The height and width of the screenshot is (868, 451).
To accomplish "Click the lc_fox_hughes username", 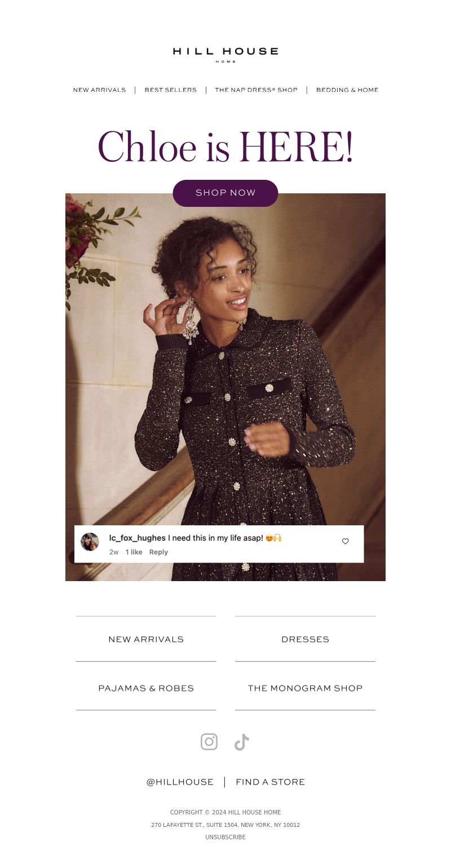I will pos(138,538).
